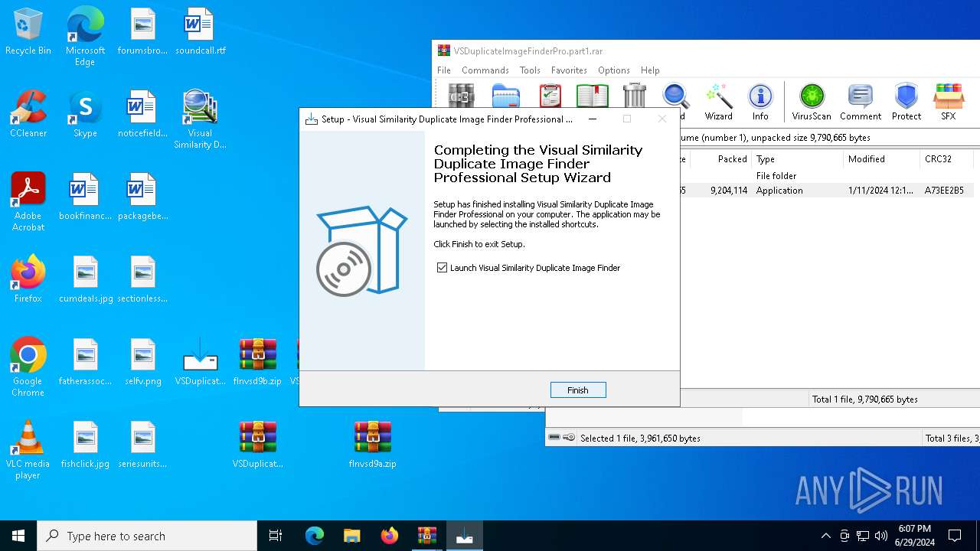Viewport: 980px width, 551px height.
Task: Sort by the Type column header
Action: (797, 159)
